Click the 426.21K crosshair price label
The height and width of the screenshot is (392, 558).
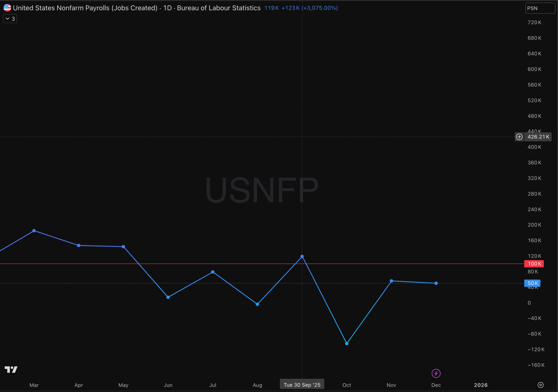(538, 137)
